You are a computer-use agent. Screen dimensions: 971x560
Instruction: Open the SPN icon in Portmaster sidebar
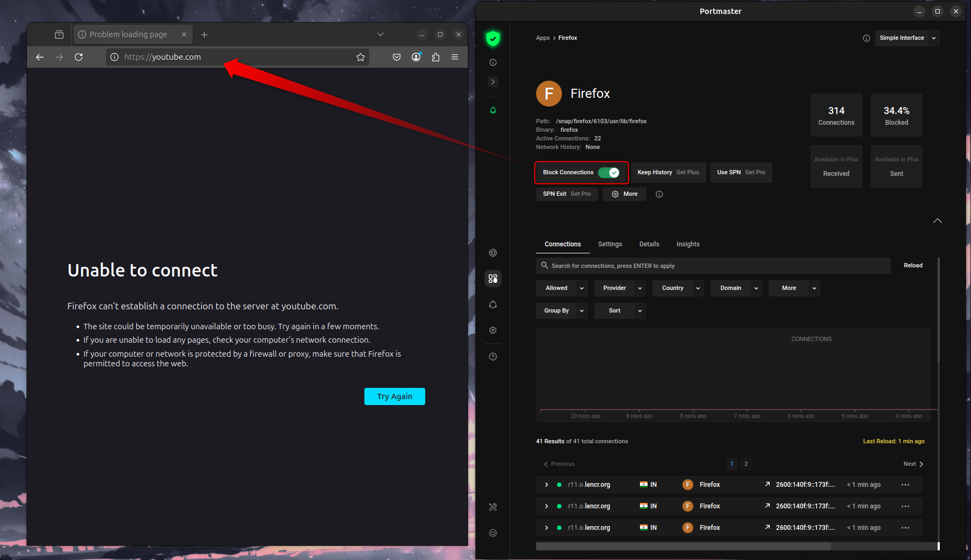[x=492, y=304]
